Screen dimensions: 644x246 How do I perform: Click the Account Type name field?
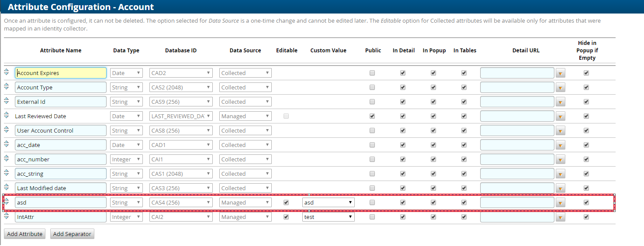click(61, 87)
